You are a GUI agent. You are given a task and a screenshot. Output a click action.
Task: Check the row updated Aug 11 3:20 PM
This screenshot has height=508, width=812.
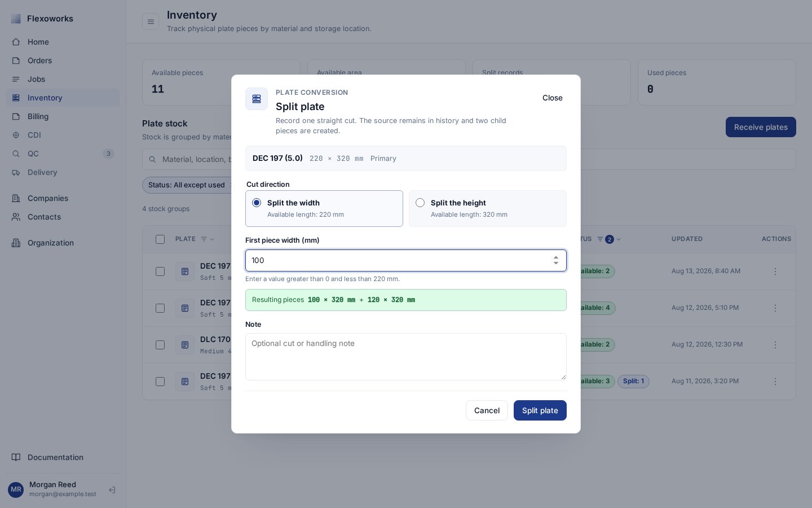coord(160,382)
